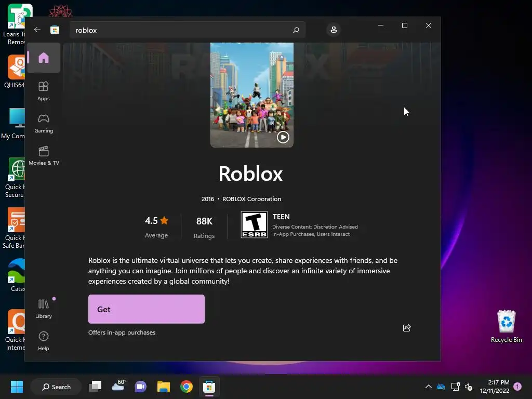This screenshot has width=532, height=399.
Task: Click the muted volume tray icon
Action: coord(469,387)
